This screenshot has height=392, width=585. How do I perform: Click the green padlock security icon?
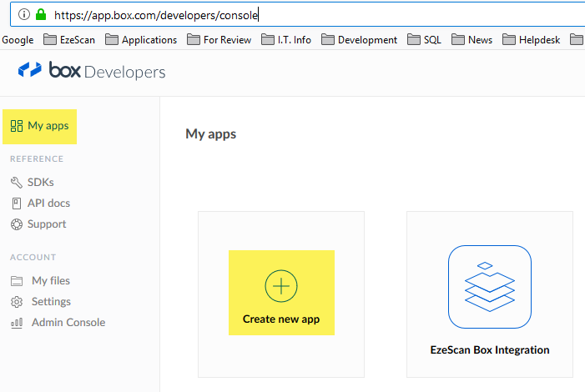pyautogui.click(x=40, y=14)
